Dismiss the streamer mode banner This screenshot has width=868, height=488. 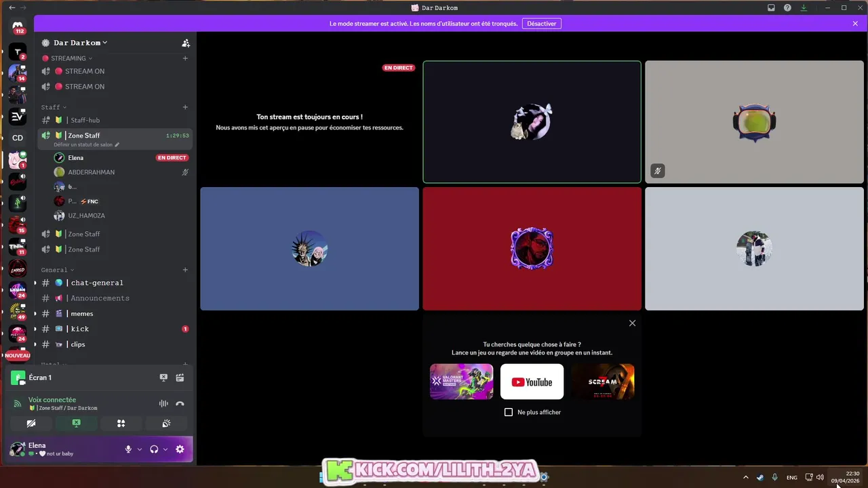tap(855, 23)
